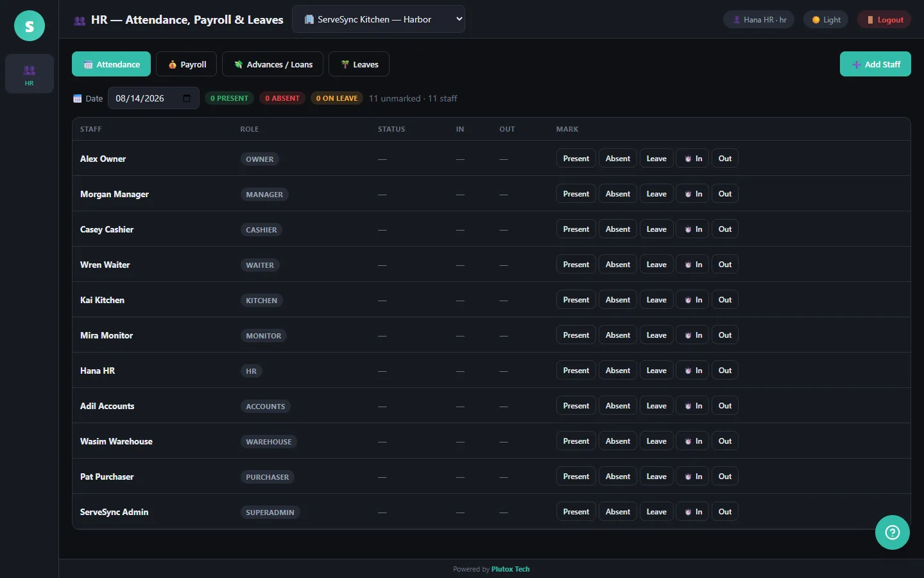Toggle the Light theme button
Image resolution: width=924 pixels, height=578 pixels.
coord(826,19)
